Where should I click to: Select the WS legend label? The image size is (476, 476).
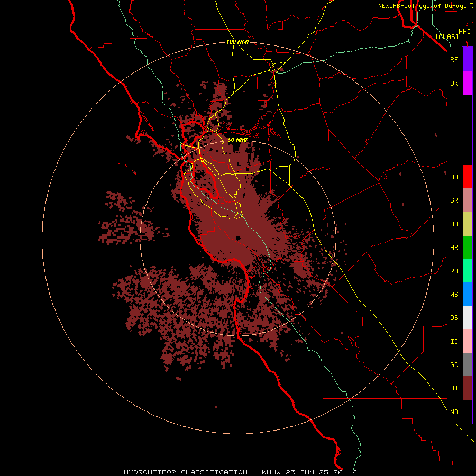454,295
